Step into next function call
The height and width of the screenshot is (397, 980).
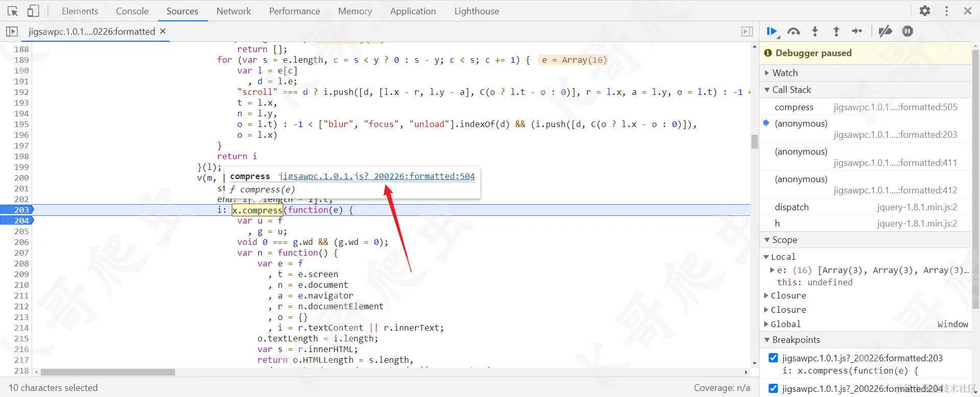pos(815,32)
